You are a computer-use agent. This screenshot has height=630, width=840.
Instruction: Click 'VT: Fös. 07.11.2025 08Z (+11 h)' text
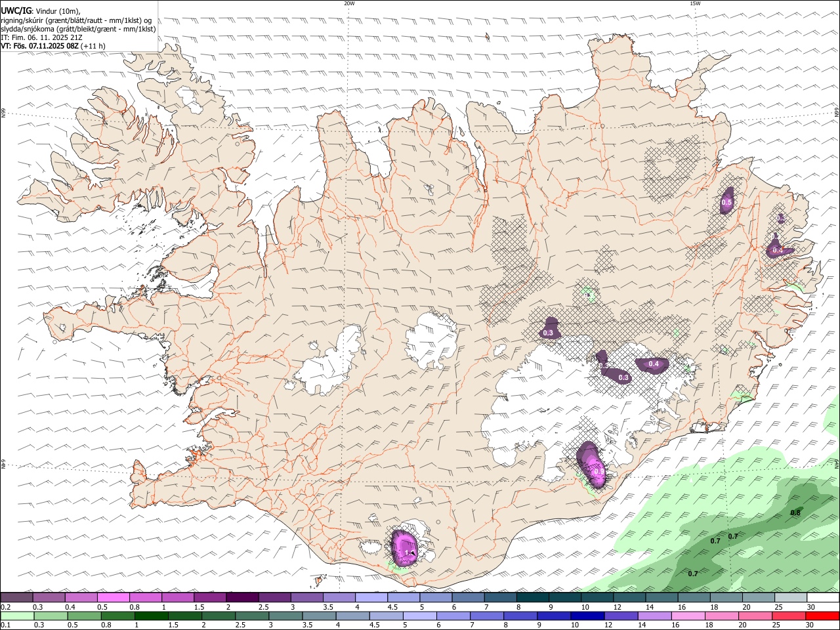[x=53, y=46]
